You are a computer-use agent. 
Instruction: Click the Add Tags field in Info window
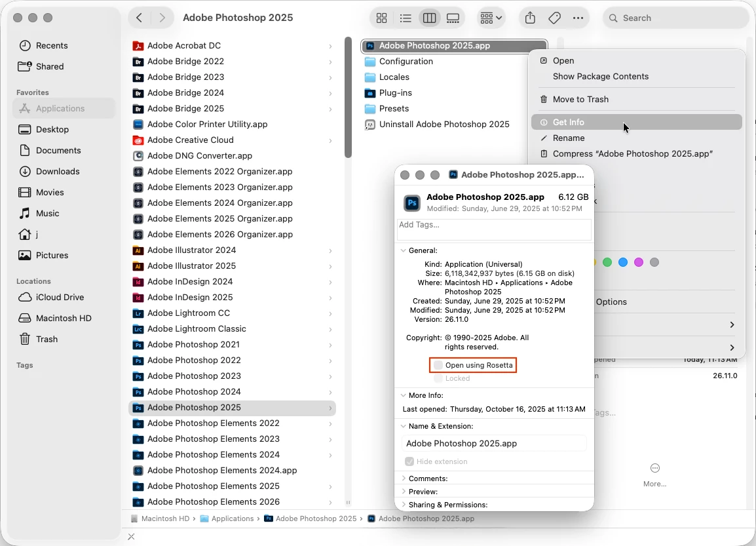[494, 229]
